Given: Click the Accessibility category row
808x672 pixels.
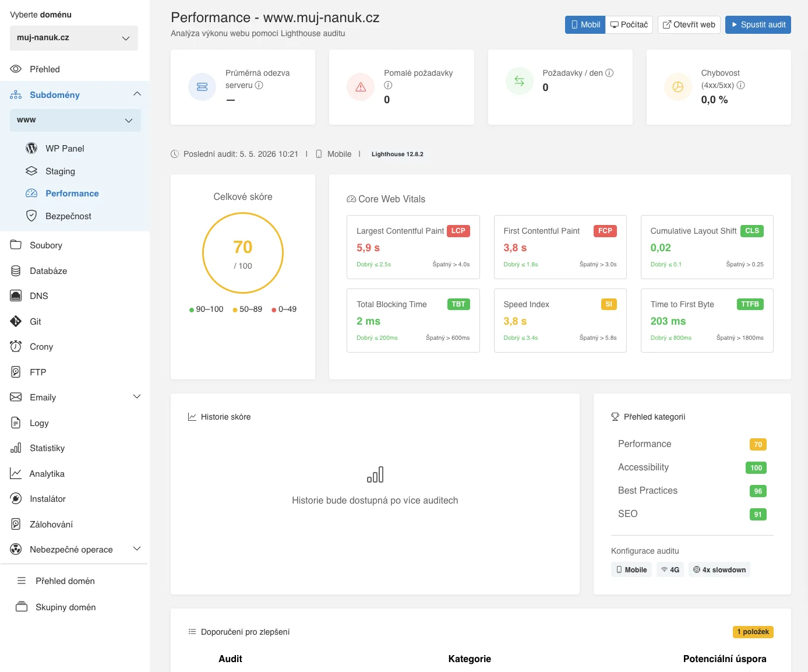Looking at the screenshot, I should 692,467.
